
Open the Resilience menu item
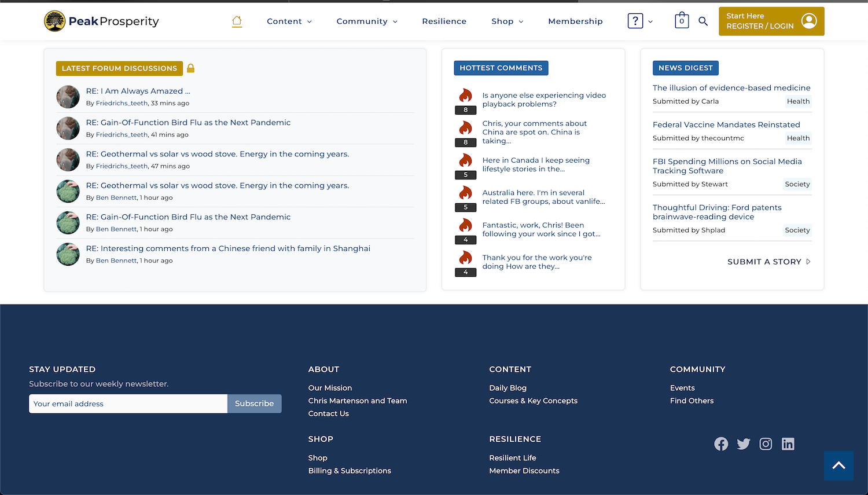(x=444, y=21)
